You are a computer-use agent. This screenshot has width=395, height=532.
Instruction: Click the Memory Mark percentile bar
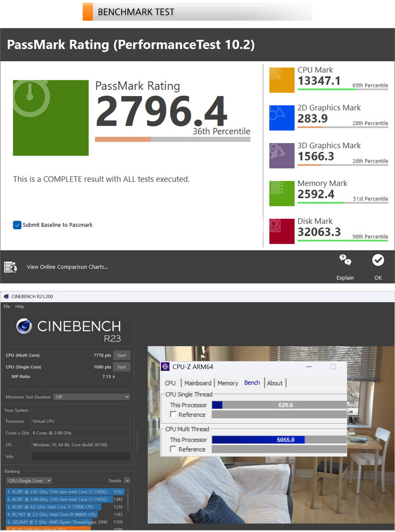[343, 203]
